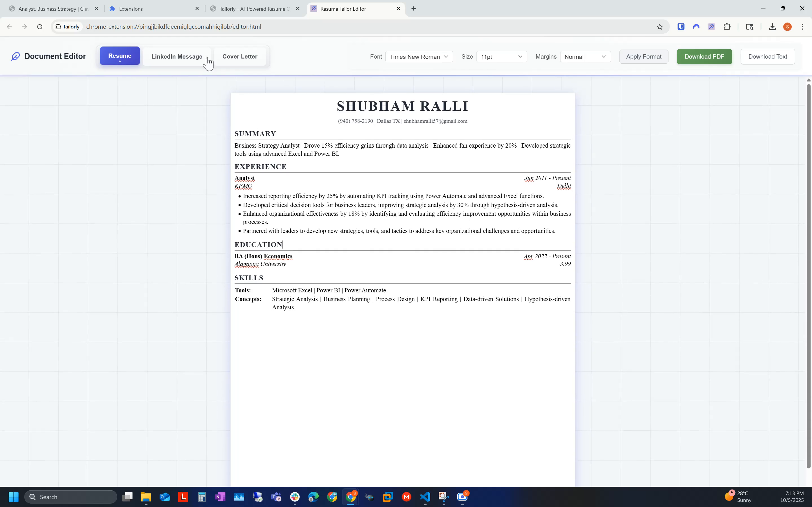Open Microsoft Teams from the taskbar
This screenshot has height=507, width=812.
(276, 497)
